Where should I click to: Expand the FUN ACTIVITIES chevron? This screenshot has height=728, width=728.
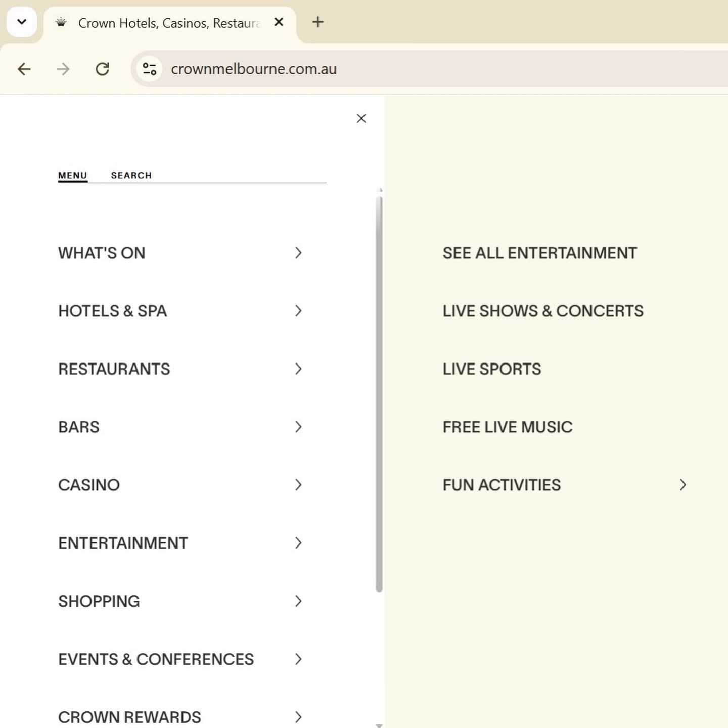tap(683, 485)
